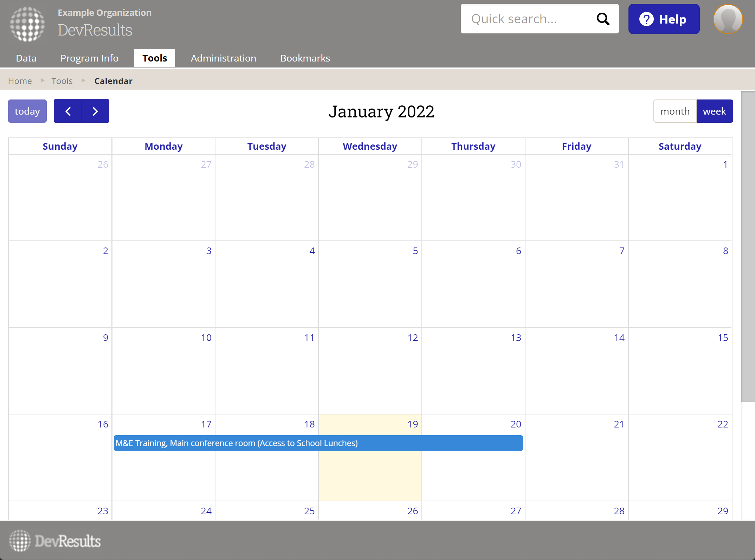The image size is (755, 560).
Task: Click the DevResults globe logo in header
Action: point(27,24)
